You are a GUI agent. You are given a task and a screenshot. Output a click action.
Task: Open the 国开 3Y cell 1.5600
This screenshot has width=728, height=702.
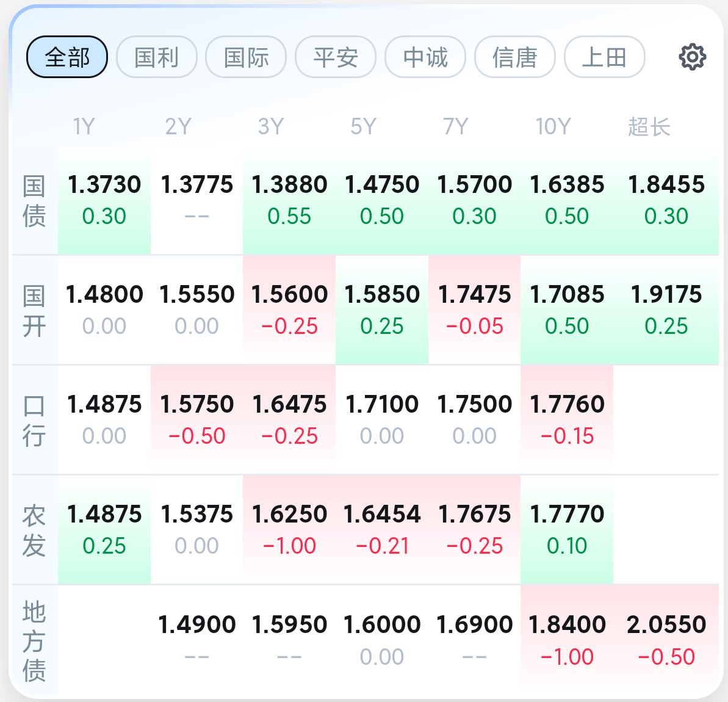tap(289, 310)
